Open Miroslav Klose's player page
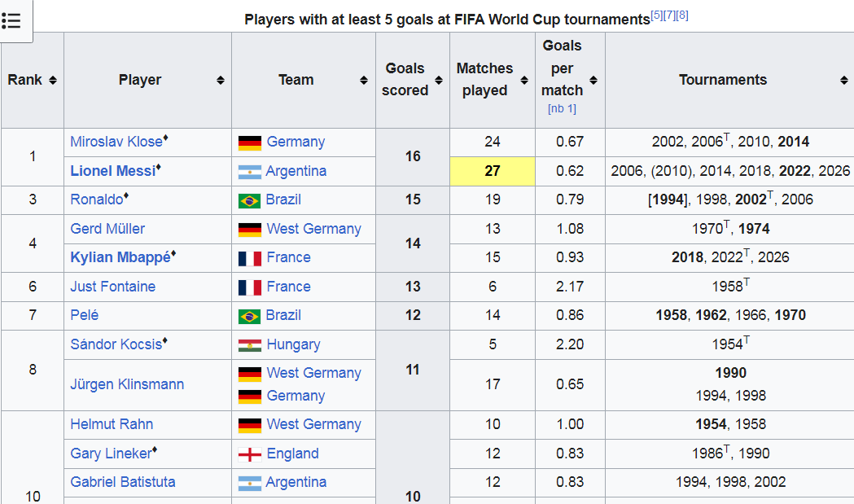The image size is (854, 504). click(116, 142)
